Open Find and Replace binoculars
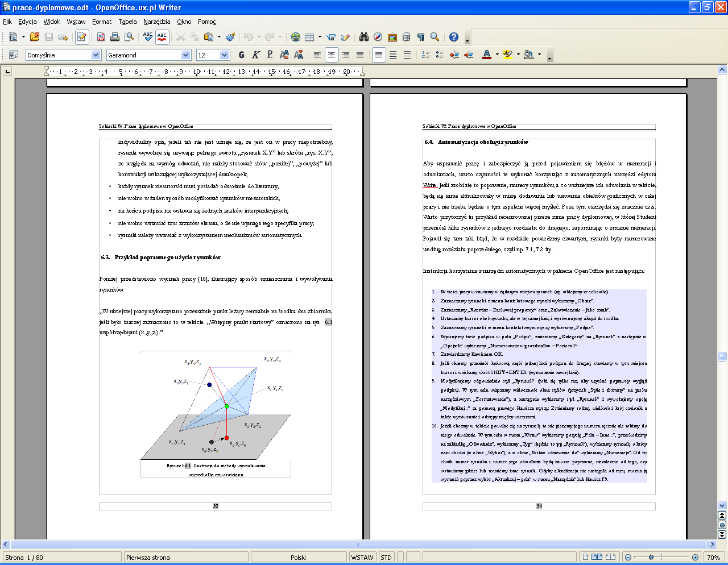The height and width of the screenshot is (565, 728). pyautogui.click(x=364, y=37)
